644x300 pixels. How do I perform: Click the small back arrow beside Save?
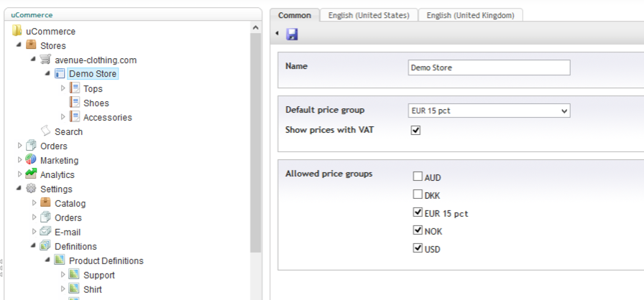click(277, 33)
